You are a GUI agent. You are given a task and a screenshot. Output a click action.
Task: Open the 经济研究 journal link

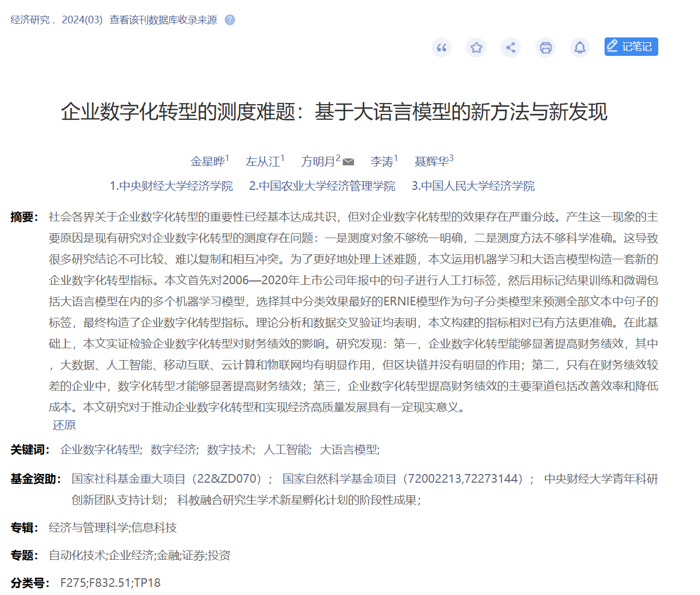click(x=30, y=20)
